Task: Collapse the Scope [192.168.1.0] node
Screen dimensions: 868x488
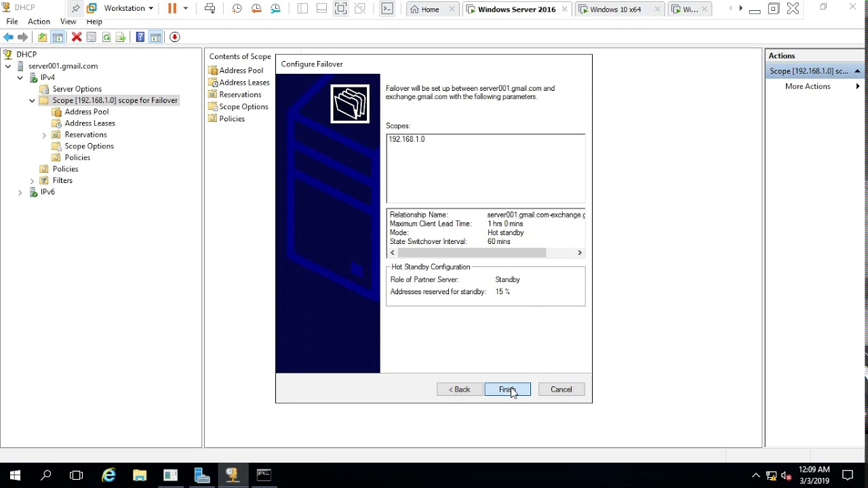Action: 32,100
